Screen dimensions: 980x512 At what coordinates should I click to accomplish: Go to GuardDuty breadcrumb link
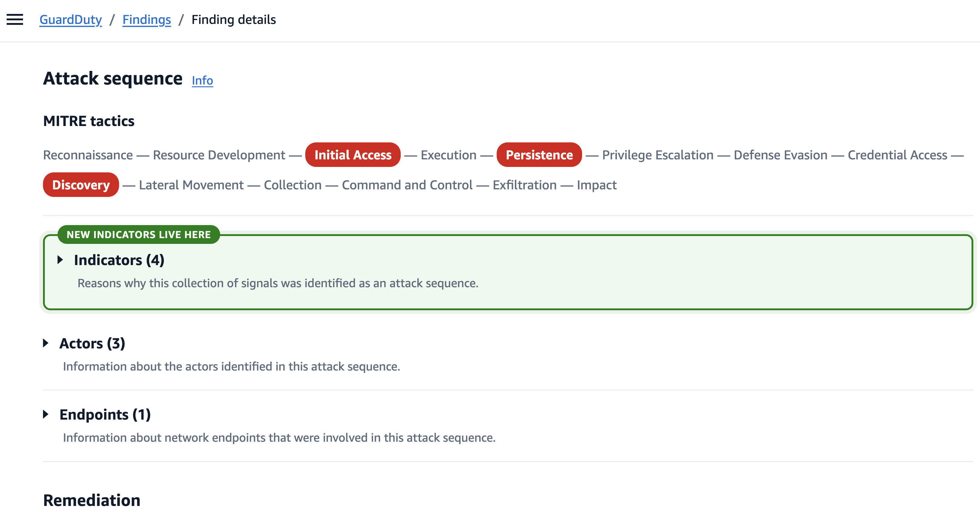click(x=71, y=19)
